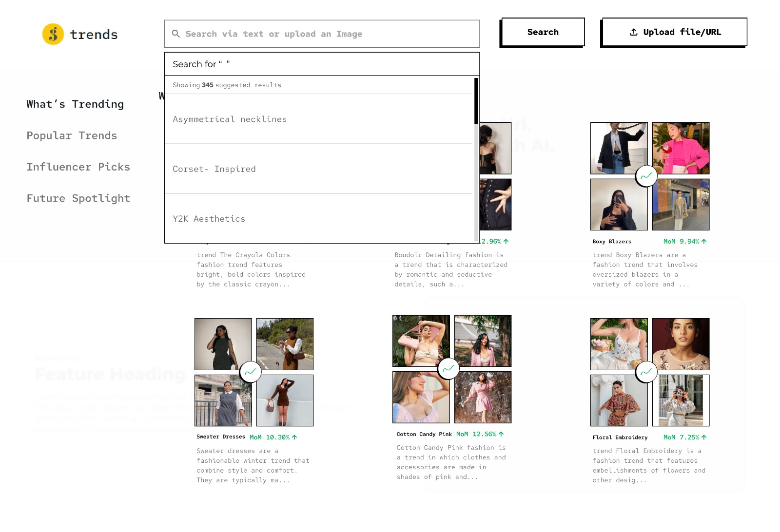Click the Floral Embroidery trend title
Viewport: 780px width, 532px height.
coord(620,437)
